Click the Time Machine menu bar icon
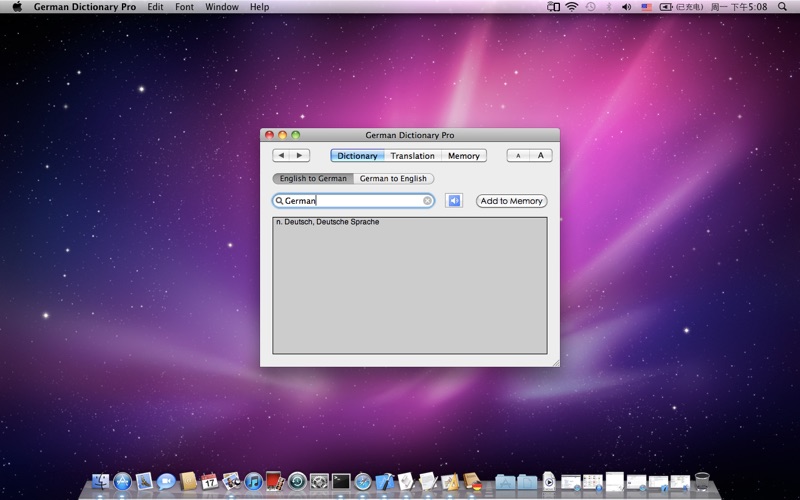The image size is (800, 500). [x=590, y=7]
